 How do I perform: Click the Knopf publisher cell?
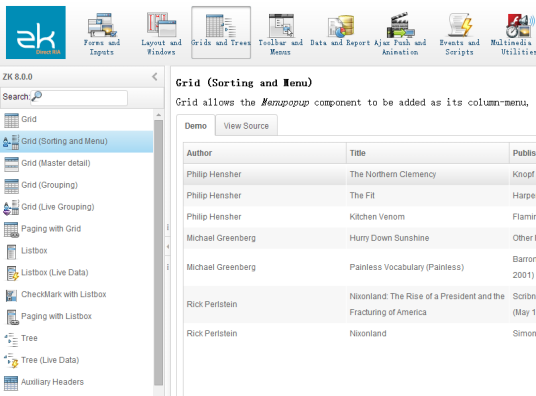click(x=524, y=174)
